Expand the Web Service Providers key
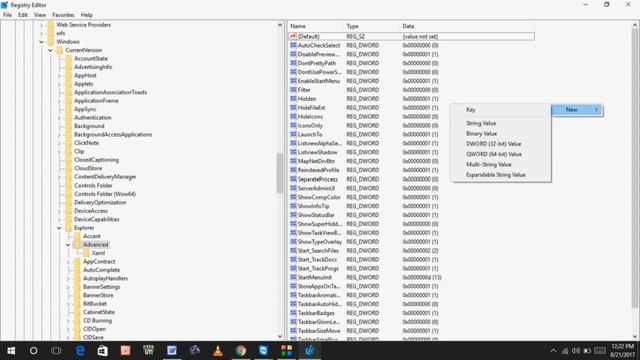The width and height of the screenshot is (640, 360). pos(41,25)
